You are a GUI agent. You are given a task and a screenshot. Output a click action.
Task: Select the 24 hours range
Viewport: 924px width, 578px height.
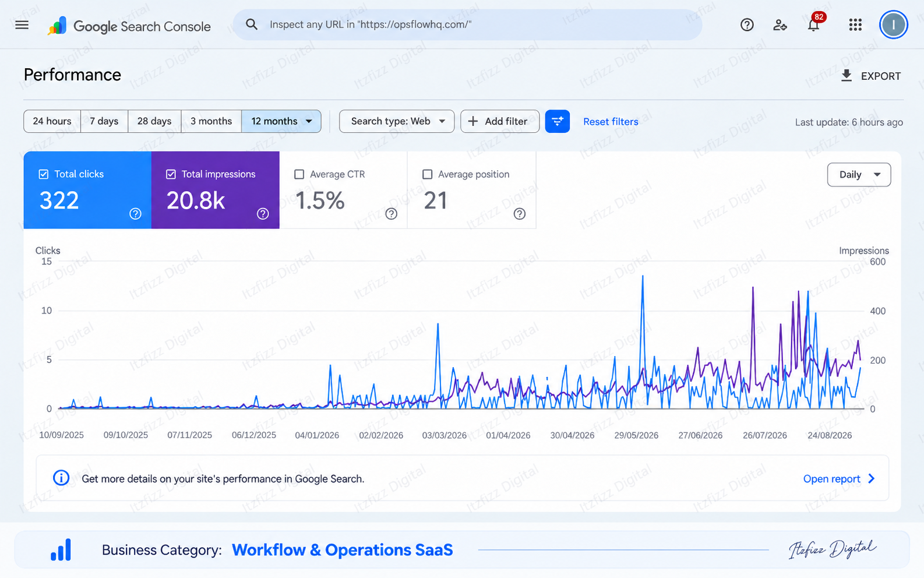pos(52,121)
